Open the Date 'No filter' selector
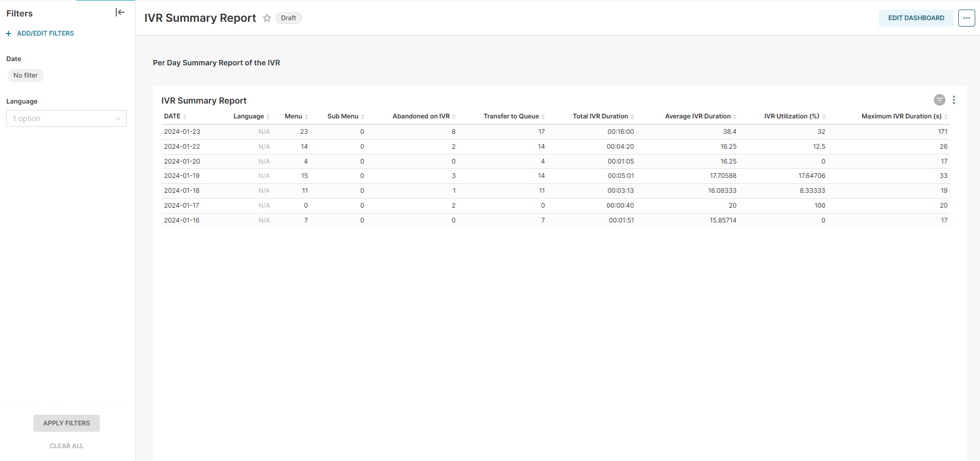The width and height of the screenshot is (980, 461). pos(25,75)
